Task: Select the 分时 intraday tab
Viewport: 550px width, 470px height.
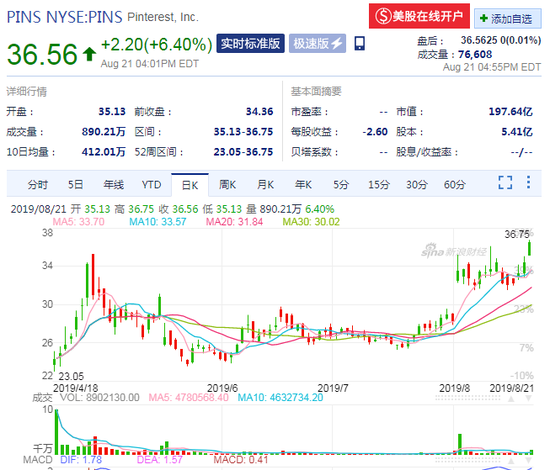Action: pos(38,184)
